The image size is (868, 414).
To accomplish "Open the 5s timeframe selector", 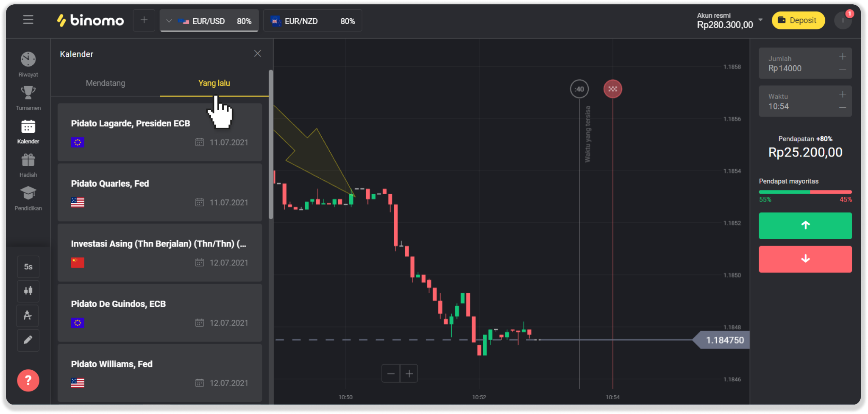I will pos(28,267).
